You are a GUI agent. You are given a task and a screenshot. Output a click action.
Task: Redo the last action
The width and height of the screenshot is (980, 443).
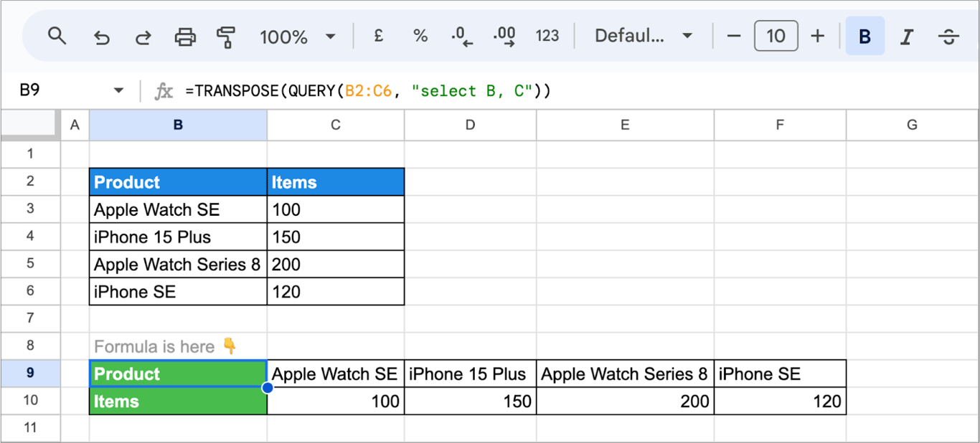click(x=143, y=37)
